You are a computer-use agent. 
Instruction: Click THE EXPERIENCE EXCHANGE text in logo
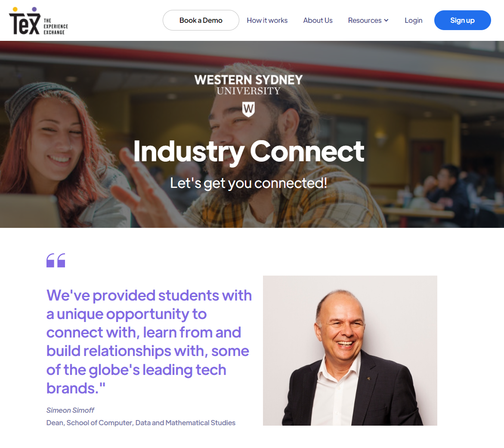pos(56,26)
